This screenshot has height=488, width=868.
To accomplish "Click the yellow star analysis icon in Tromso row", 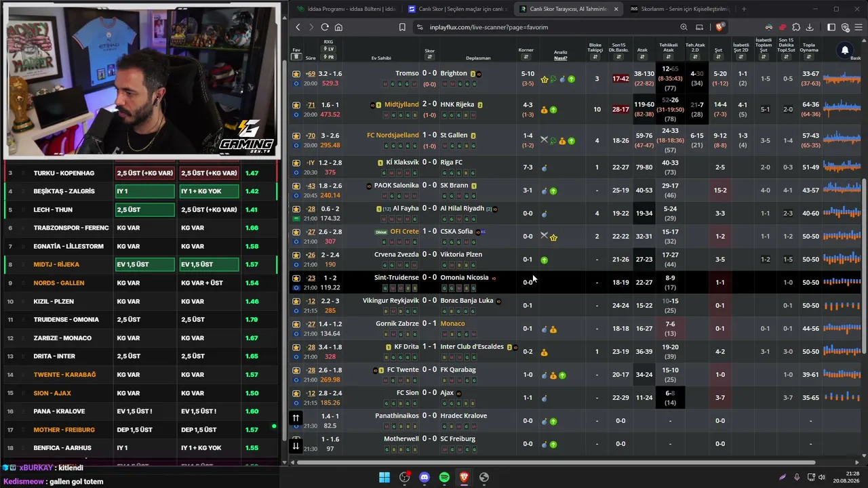I will click(x=545, y=79).
